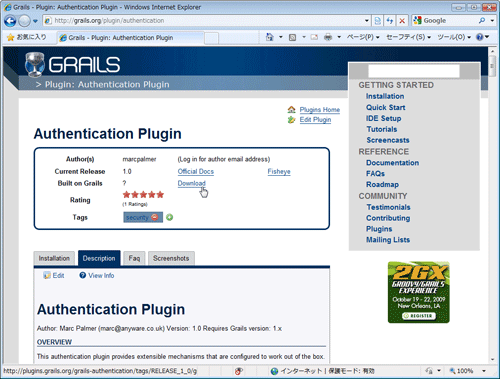Click the search magnifier icon
The image size is (500, 379).
coord(482,21)
